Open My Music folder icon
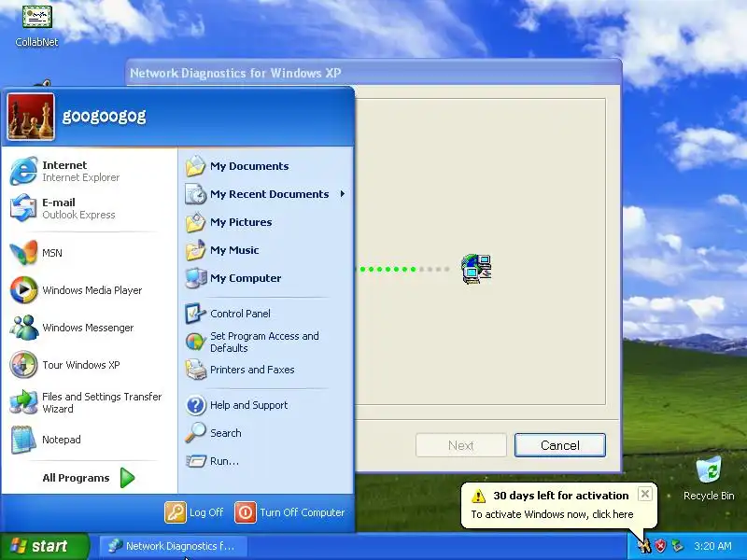 click(195, 250)
